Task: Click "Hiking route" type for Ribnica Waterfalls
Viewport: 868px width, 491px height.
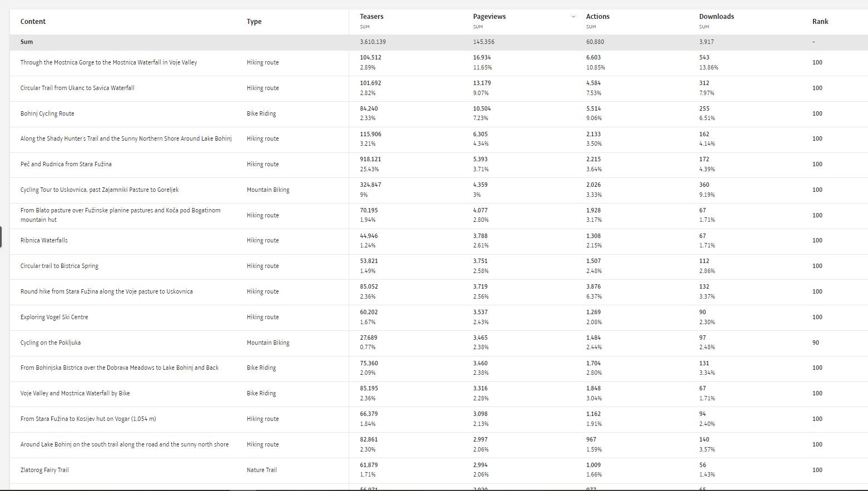Action: tap(263, 240)
